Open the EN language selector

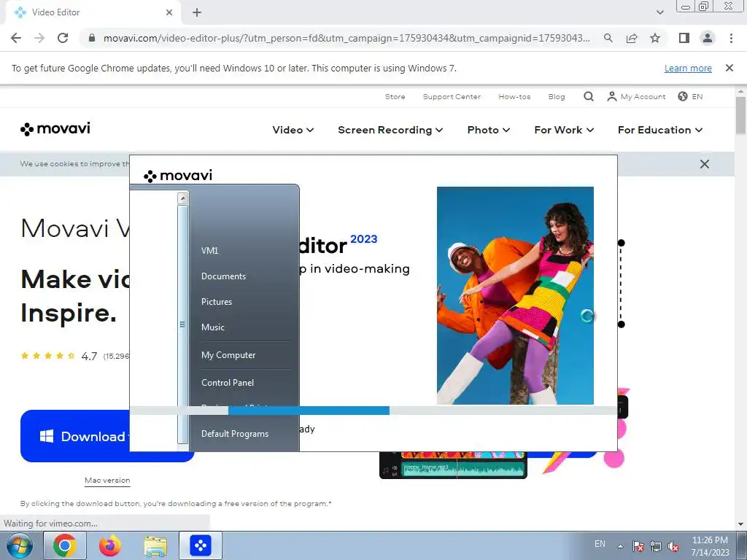coord(690,97)
